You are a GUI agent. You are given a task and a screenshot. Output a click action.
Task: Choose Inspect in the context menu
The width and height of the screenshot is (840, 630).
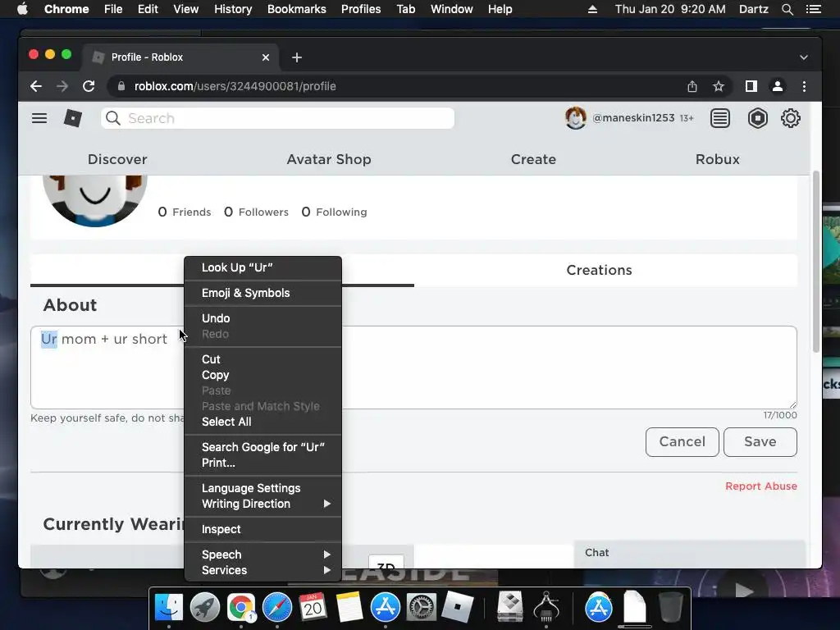(262, 529)
